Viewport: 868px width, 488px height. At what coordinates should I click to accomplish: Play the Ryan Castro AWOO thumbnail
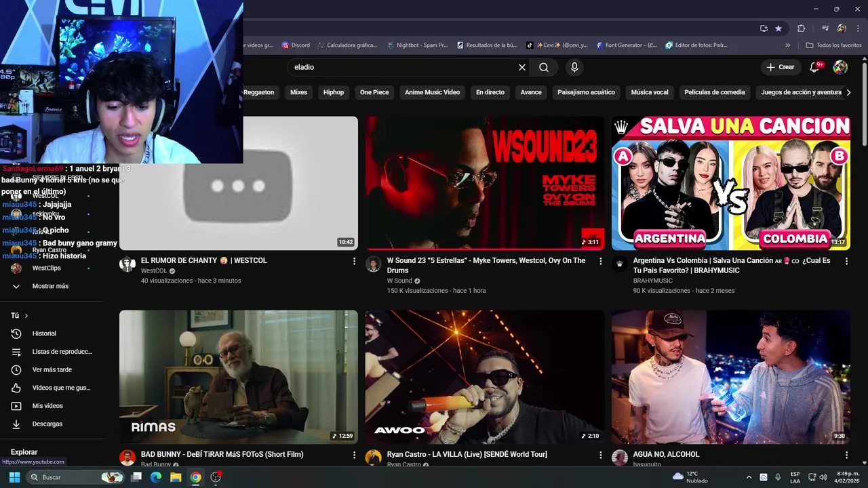point(484,377)
